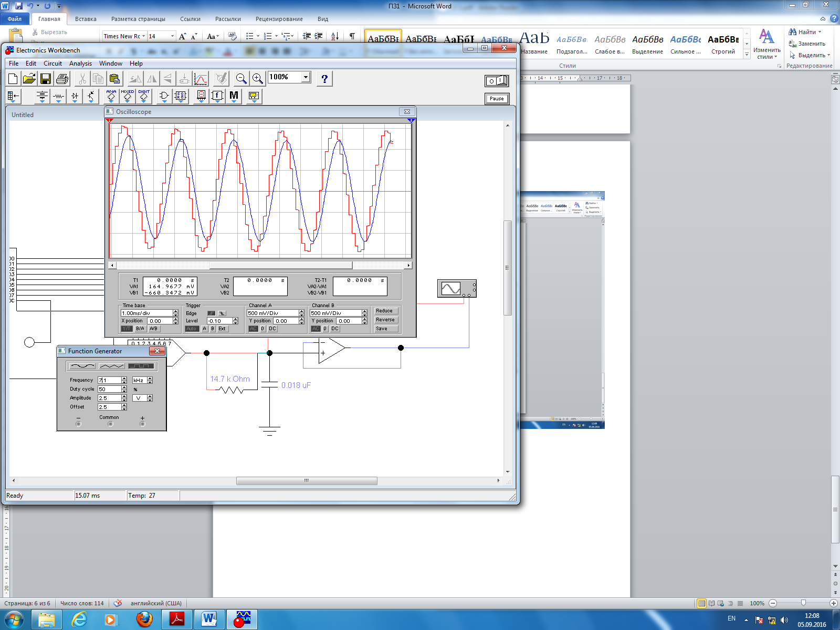Viewport: 840px width, 630px height.
Task: Open the Analog ICs parts bin
Action: [111, 96]
